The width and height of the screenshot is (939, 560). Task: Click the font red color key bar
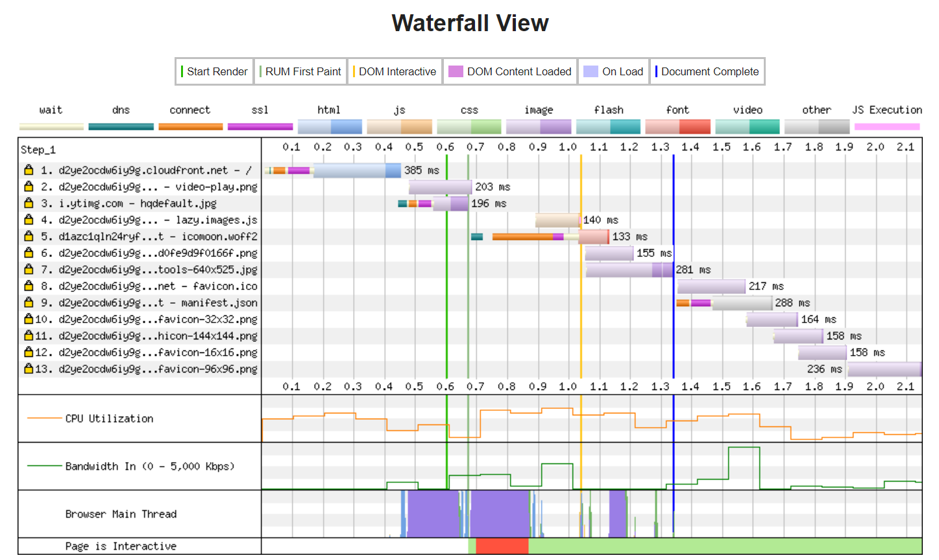point(677,127)
